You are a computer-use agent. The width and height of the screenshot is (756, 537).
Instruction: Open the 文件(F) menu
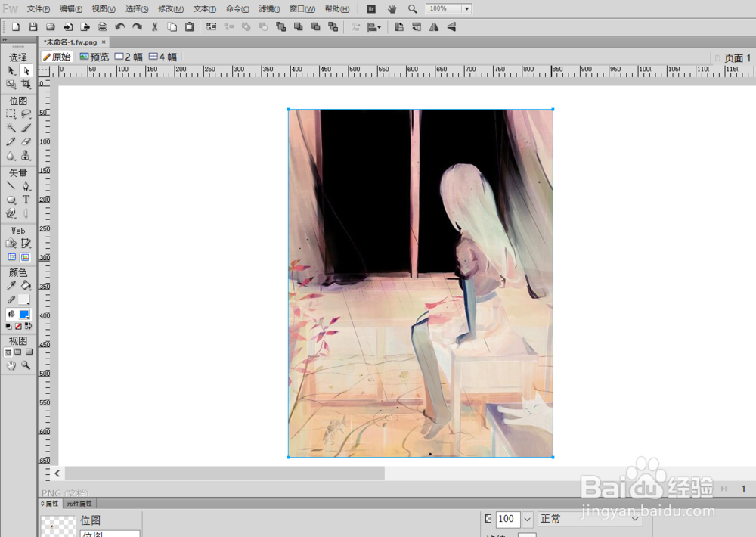coord(39,8)
